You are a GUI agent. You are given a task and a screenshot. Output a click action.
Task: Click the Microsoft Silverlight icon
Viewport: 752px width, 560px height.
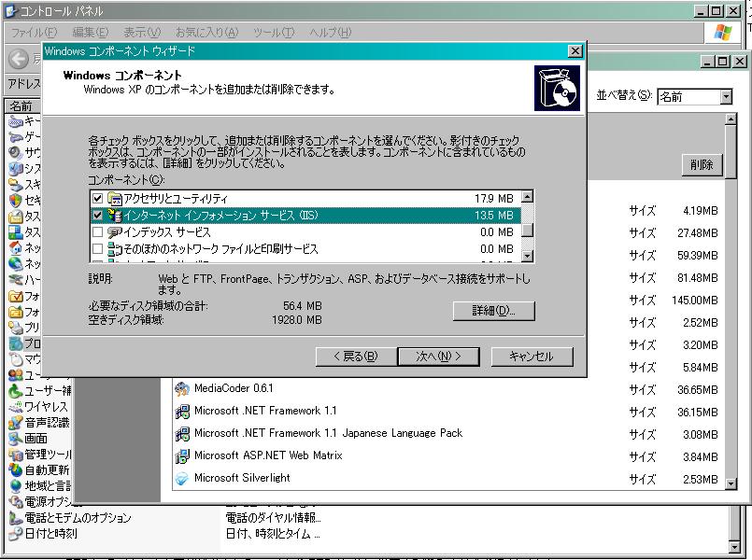coord(182,479)
